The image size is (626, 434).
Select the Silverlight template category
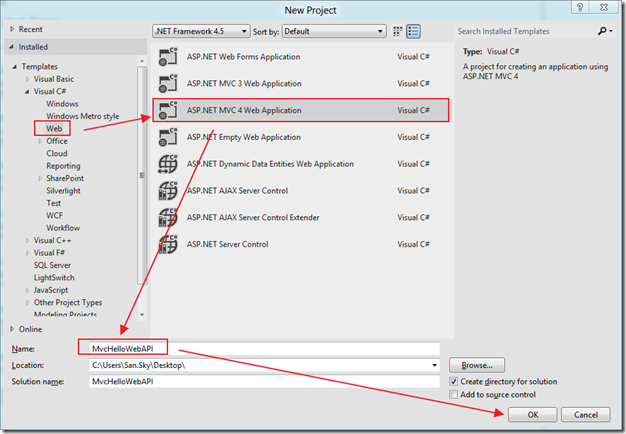(x=63, y=190)
